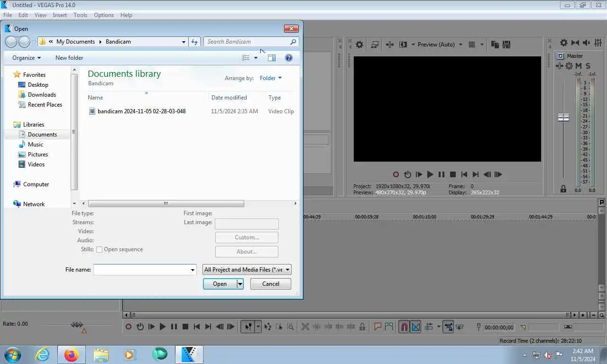Open All Project and Media Files filter
Viewport: 607px width, 364px height.
click(x=247, y=270)
